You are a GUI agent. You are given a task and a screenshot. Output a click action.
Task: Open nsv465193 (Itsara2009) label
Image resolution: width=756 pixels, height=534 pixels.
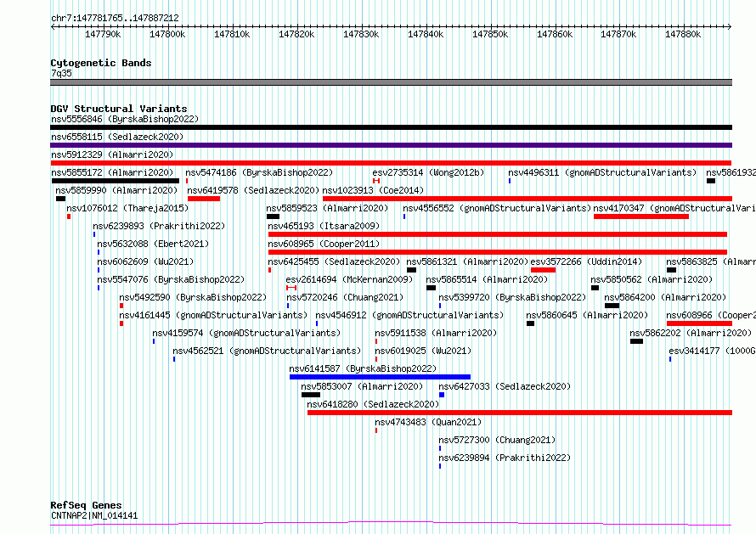coord(324,226)
